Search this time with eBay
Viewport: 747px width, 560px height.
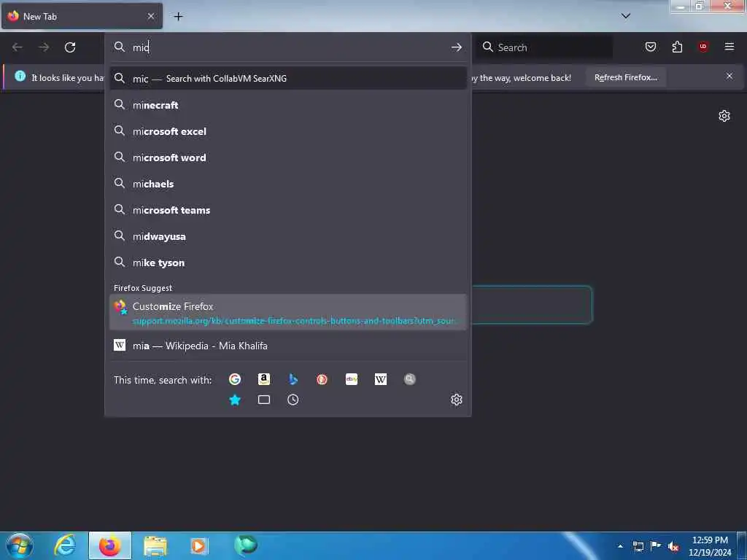point(352,379)
